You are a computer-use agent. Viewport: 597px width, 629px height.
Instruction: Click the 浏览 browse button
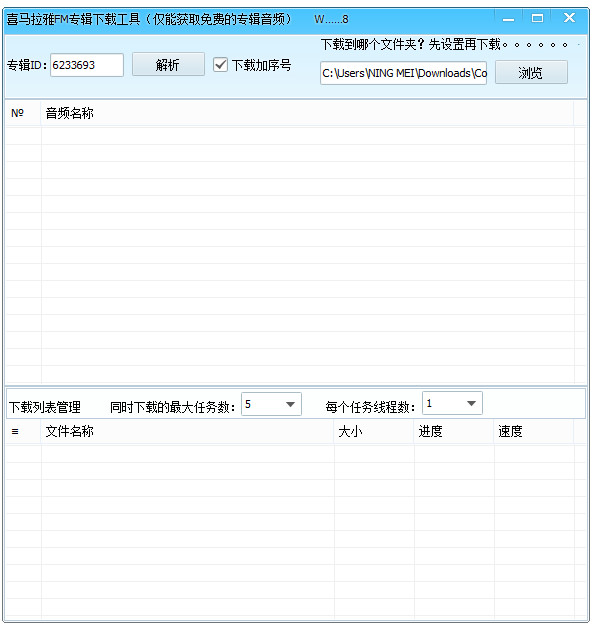pyautogui.click(x=531, y=73)
